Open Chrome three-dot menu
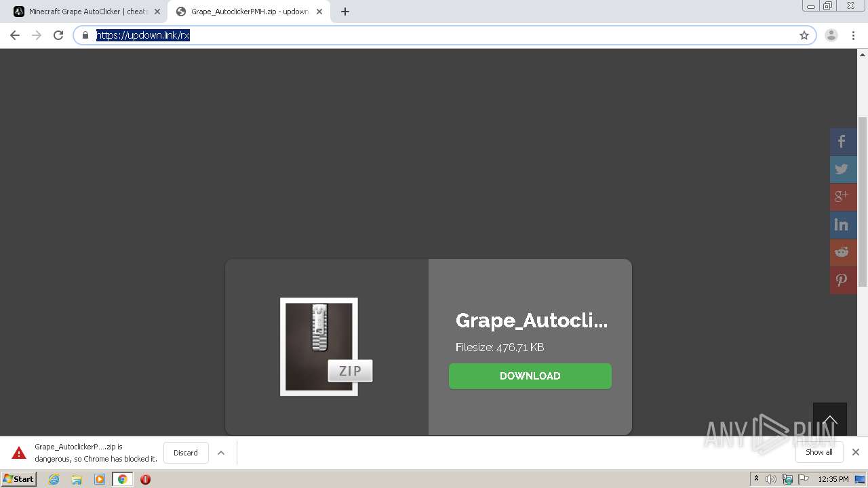Image resolution: width=868 pixels, height=488 pixels. click(x=853, y=35)
